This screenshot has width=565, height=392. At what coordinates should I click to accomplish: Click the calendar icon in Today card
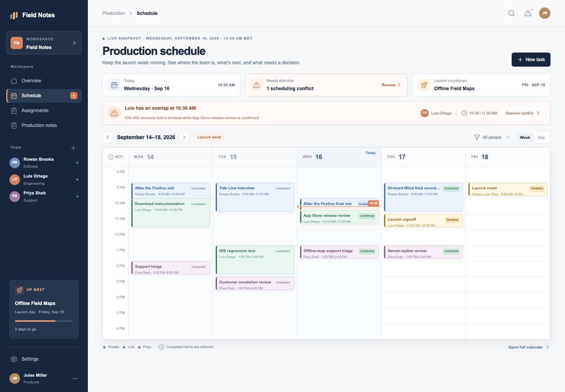coord(114,85)
